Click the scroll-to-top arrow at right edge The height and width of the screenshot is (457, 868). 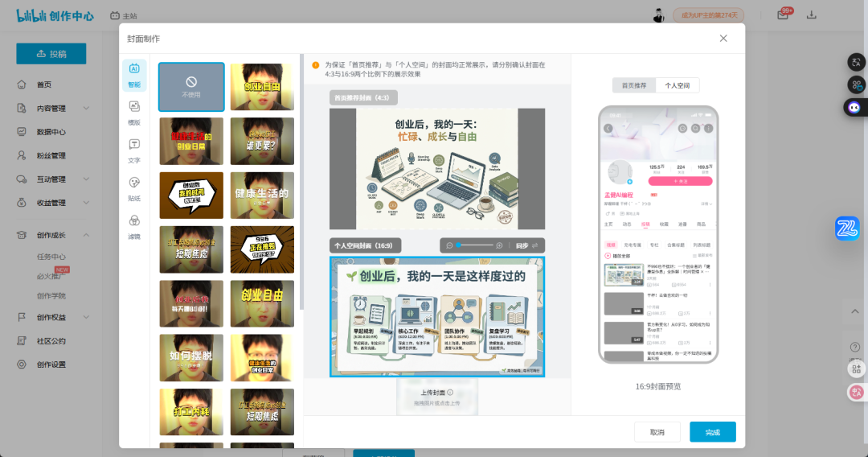(x=855, y=311)
